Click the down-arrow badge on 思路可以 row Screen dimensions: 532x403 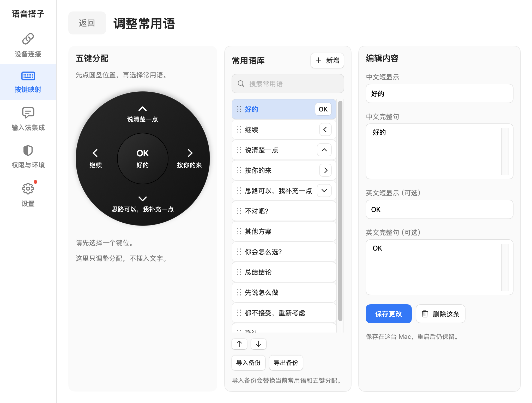(324, 191)
